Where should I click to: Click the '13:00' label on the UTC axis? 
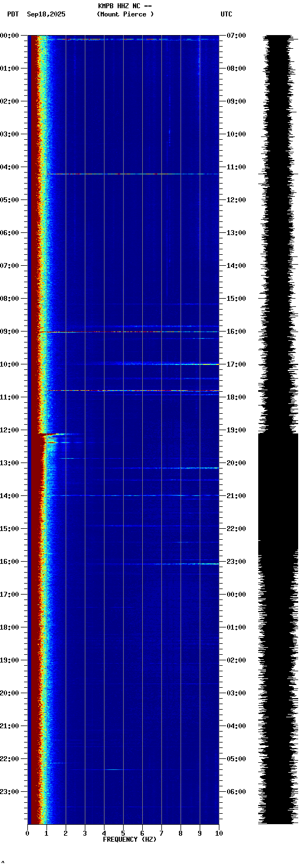coord(236,233)
